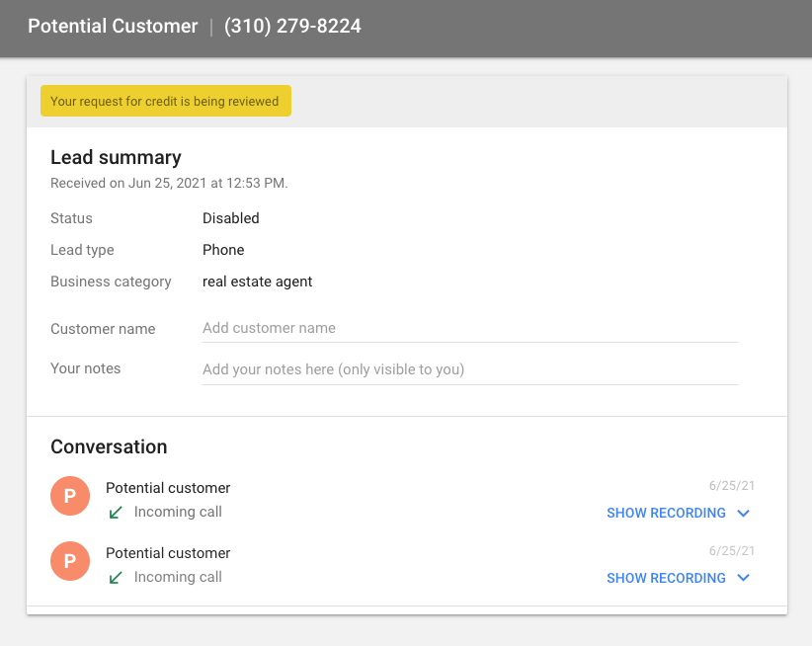Screen dimensions: 812x646
Task: Click the Received on Jun 25, 2021 timestamp
Action: pyautogui.click(x=169, y=183)
